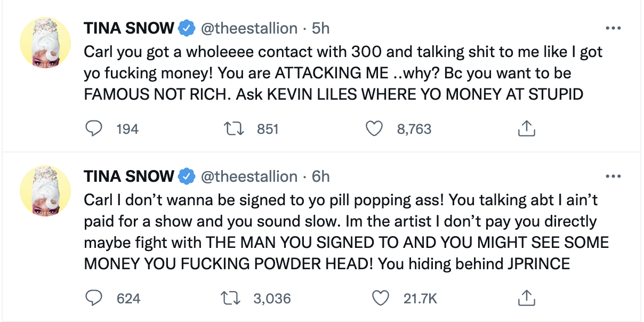Open TINA SNOW profile name in first tweet

[129, 28]
